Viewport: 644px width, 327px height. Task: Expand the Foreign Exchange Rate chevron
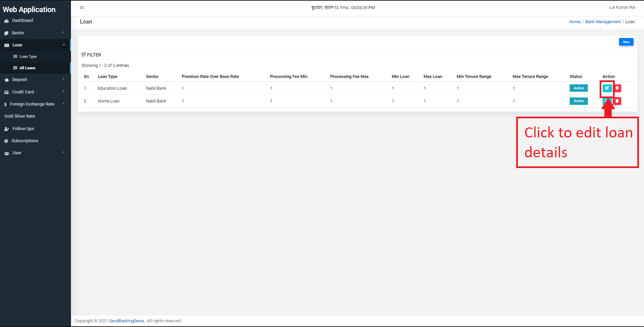pyautogui.click(x=63, y=104)
